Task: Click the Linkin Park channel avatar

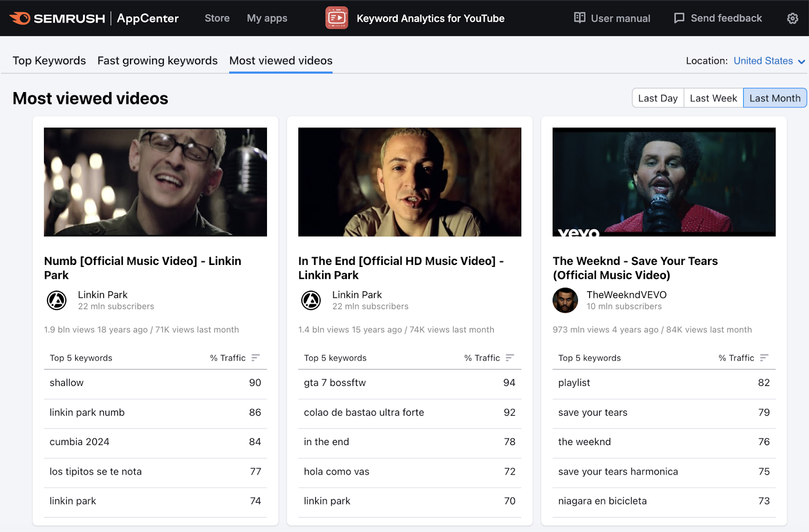Action: tap(57, 300)
